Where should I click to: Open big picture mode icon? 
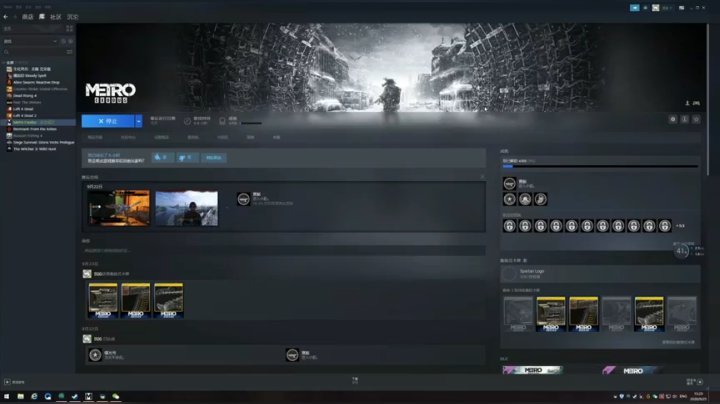coord(681,8)
